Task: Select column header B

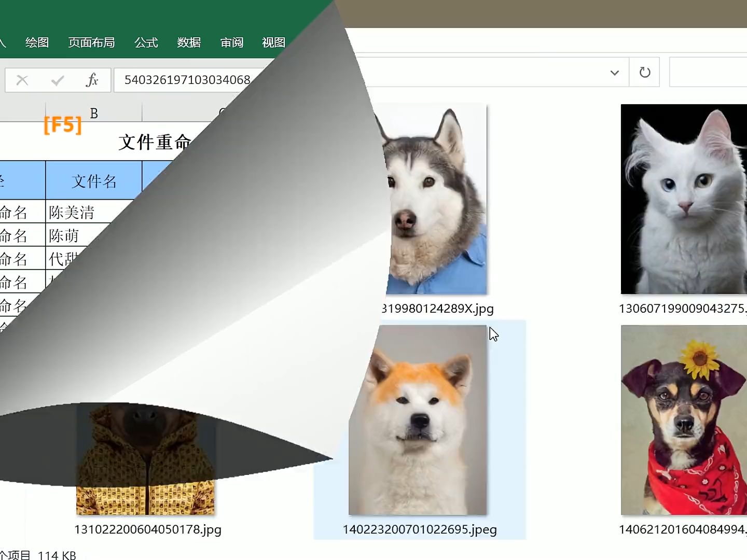Action: click(x=93, y=112)
